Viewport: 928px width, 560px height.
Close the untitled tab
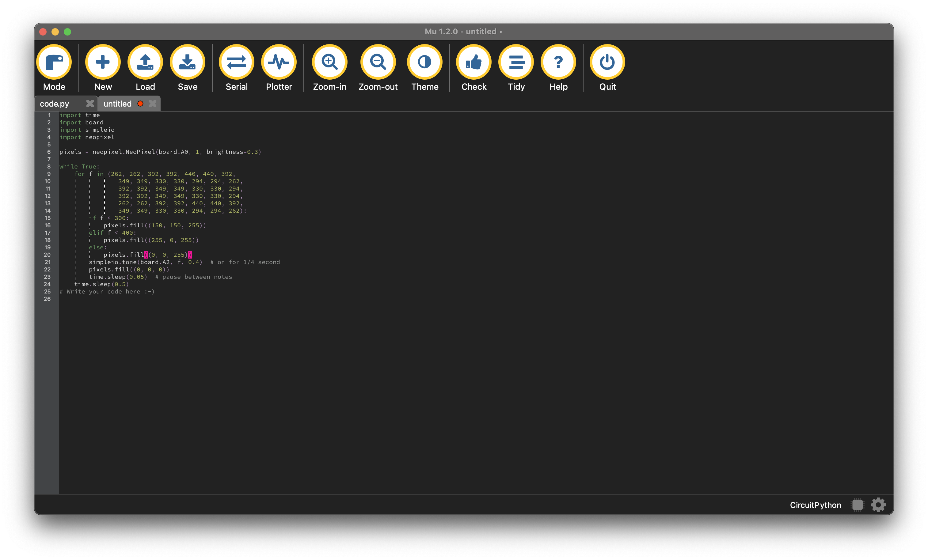[x=152, y=104]
